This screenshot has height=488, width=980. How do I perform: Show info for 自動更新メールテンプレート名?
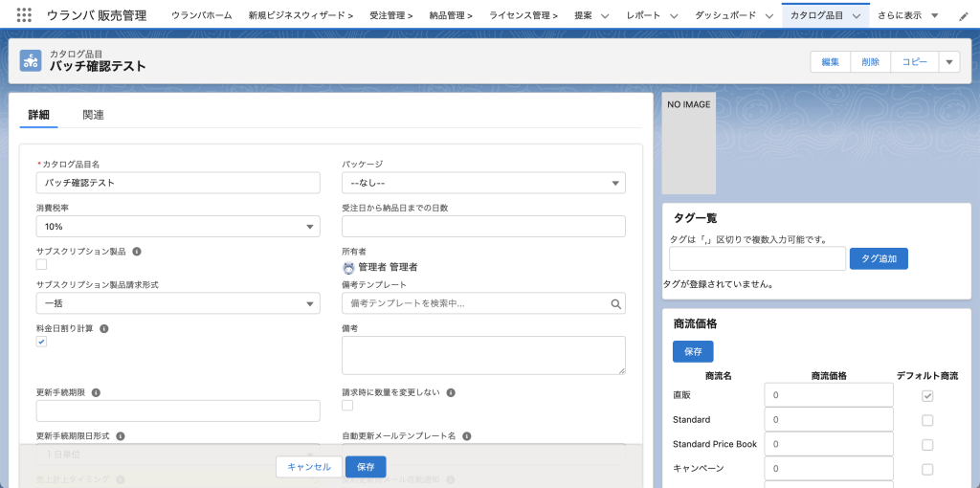(x=466, y=436)
